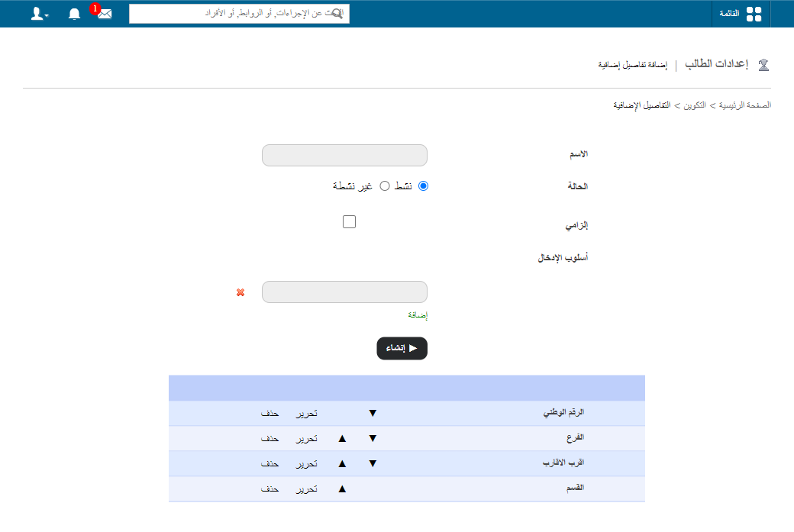Click the الرقم الوطني row name

tap(563, 412)
